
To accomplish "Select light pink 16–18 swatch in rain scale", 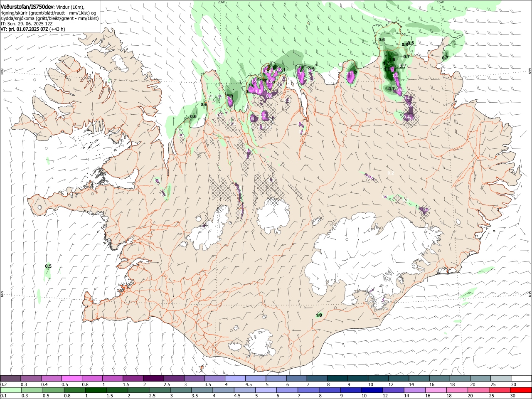I will click(x=436, y=390).
